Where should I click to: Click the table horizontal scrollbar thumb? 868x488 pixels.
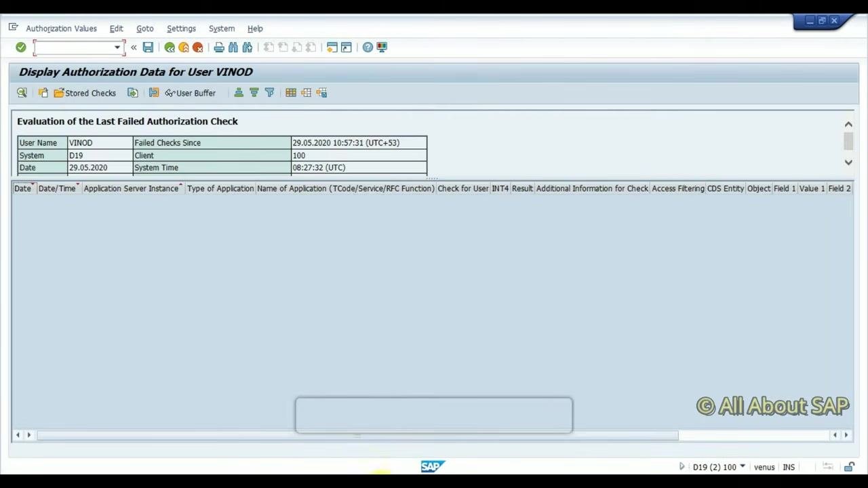click(358, 435)
